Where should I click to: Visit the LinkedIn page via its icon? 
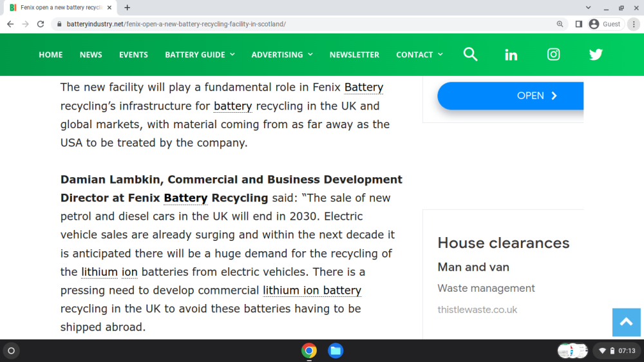511,55
